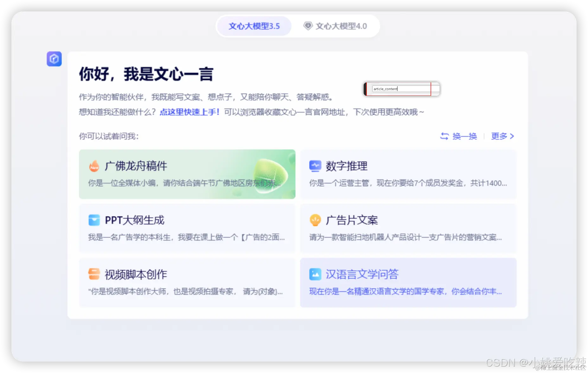Switch to the 文心大模型3.5 tab
Image resolution: width=588 pixels, height=373 pixels.
(254, 26)
